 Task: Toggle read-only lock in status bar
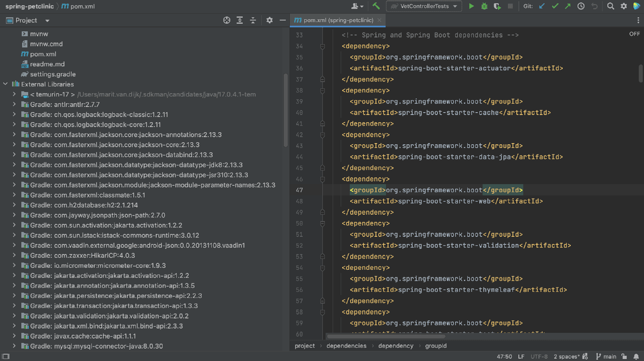coord(624,357)
